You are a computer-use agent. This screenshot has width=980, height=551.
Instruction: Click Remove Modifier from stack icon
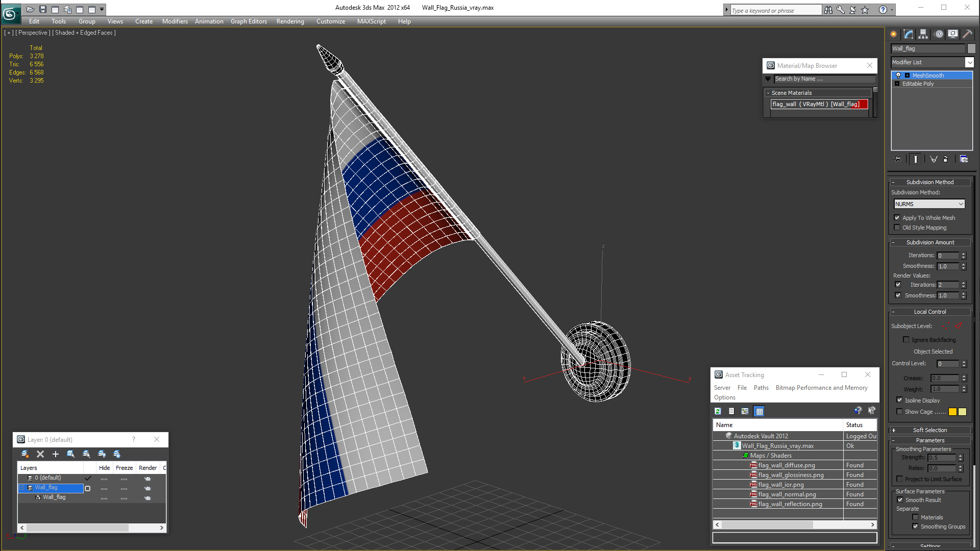tap(946, 159)
